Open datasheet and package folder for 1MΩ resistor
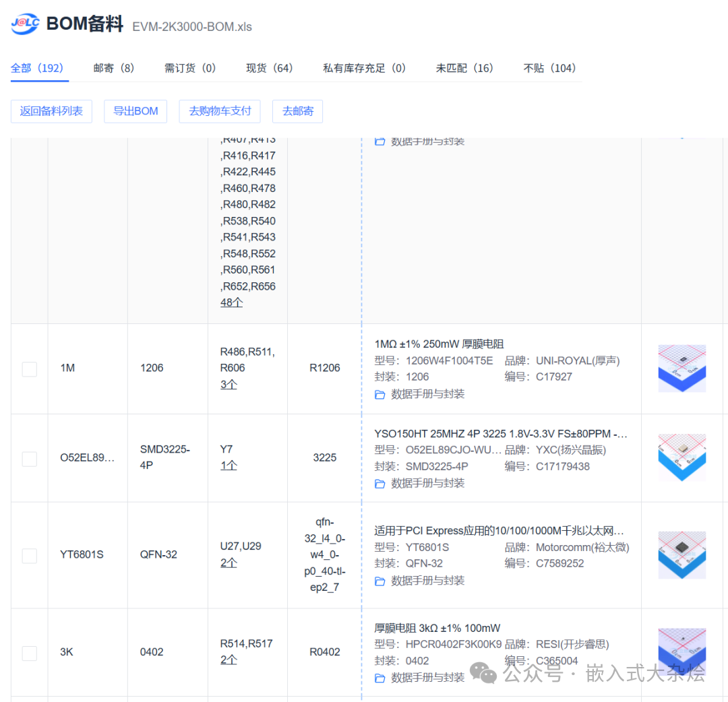Screen dimensions: 728x702 tap(380, 393)
